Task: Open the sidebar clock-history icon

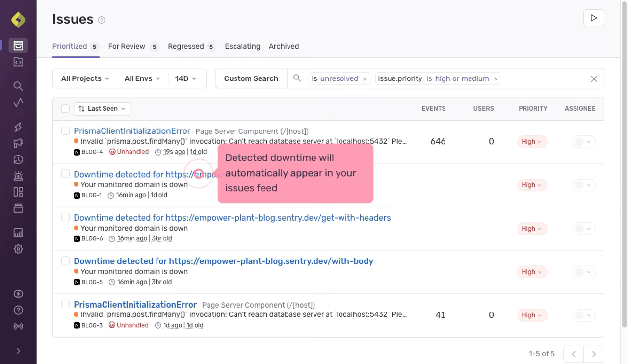Action: point(18,159)
